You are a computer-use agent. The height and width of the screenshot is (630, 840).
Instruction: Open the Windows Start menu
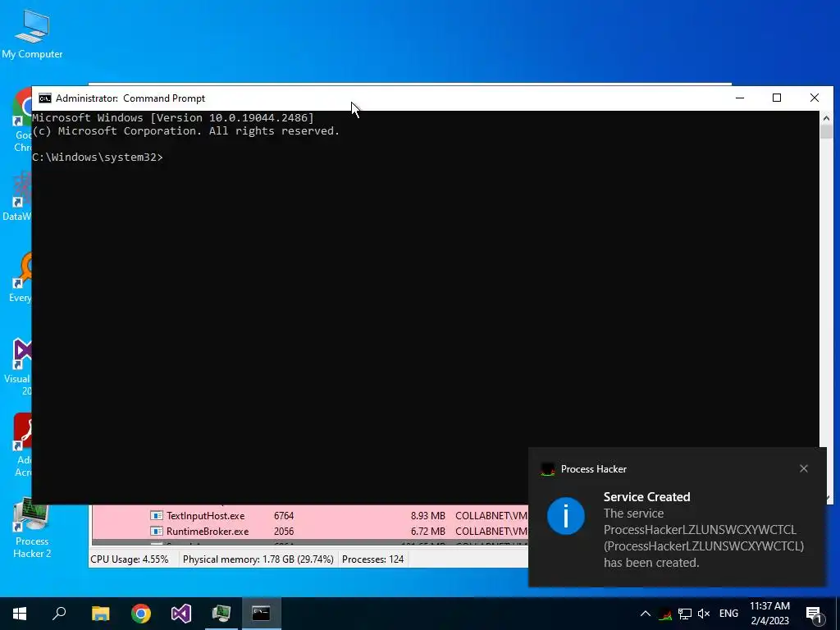coord(20,614)
